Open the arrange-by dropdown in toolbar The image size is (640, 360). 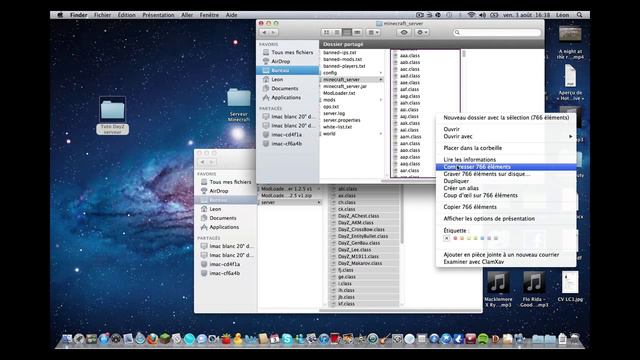pyautogui.click(x=373, y=32)
